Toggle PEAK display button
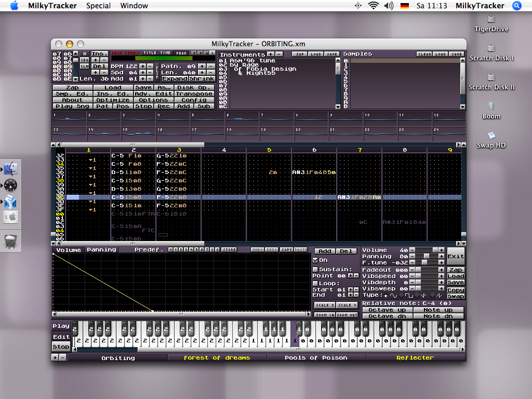The image size is (532, 399). pyautogui.click(x=181, y=54)
